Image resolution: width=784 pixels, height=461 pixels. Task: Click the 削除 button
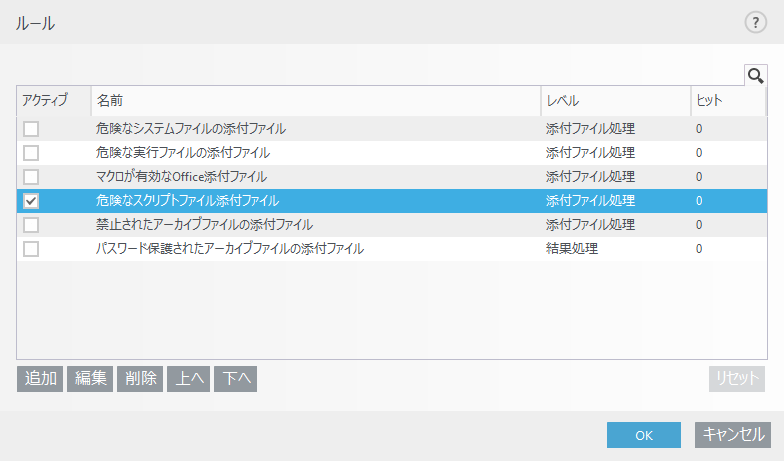tap(140, 378)
